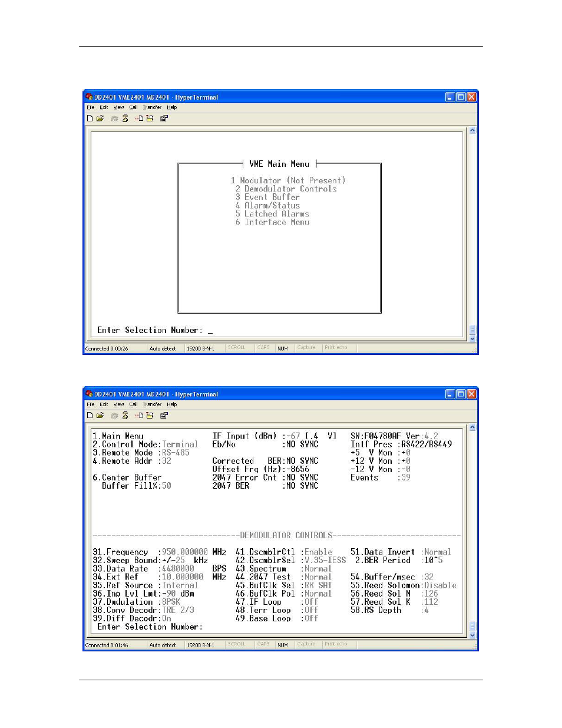Click grayed Call phone icon in Demodulator Controls window

point(114,416)
